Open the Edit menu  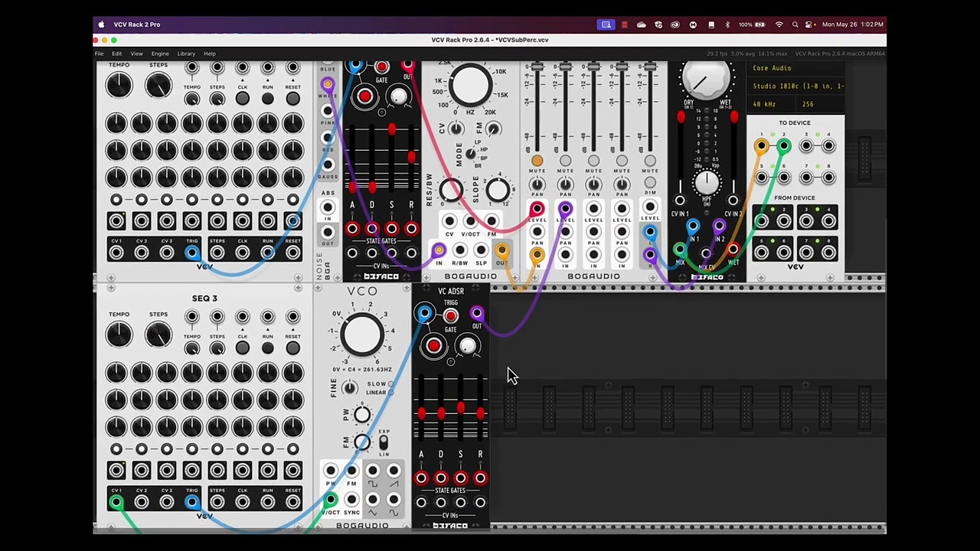click(x=116, y=54)
